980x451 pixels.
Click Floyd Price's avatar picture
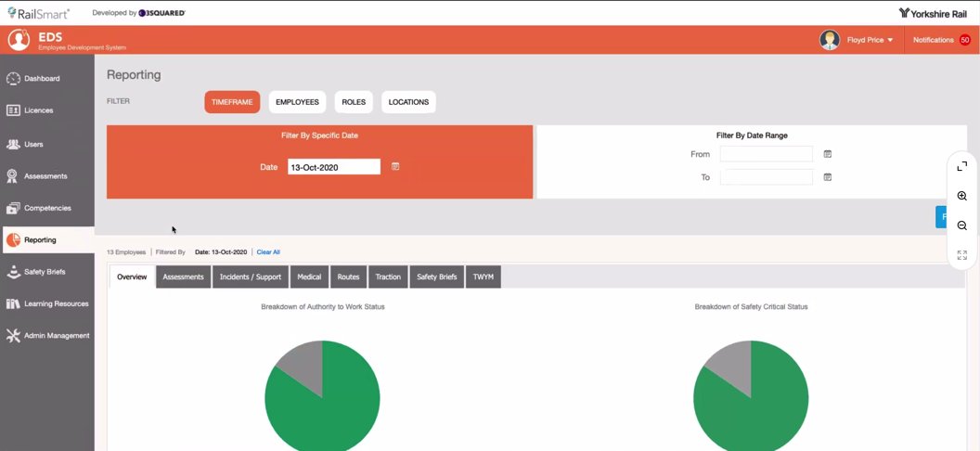(x=830, y=40)
